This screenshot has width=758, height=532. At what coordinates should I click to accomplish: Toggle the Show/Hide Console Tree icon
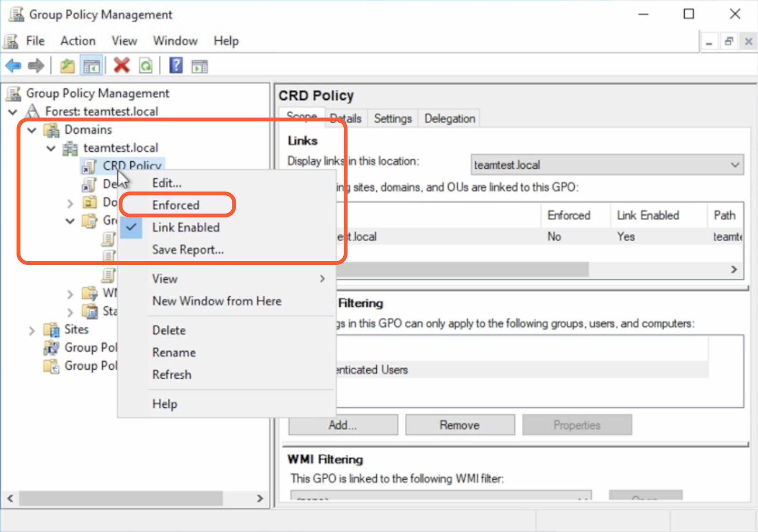92,66
